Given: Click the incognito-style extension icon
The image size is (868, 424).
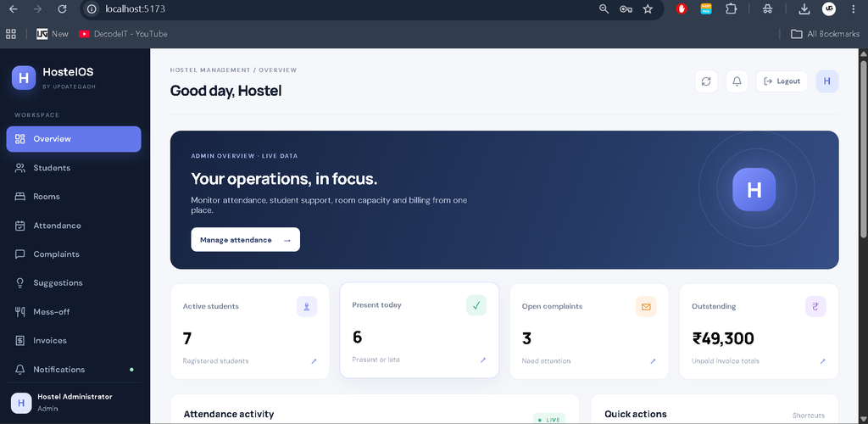Looking at the screenshot, I should [767, 8].
